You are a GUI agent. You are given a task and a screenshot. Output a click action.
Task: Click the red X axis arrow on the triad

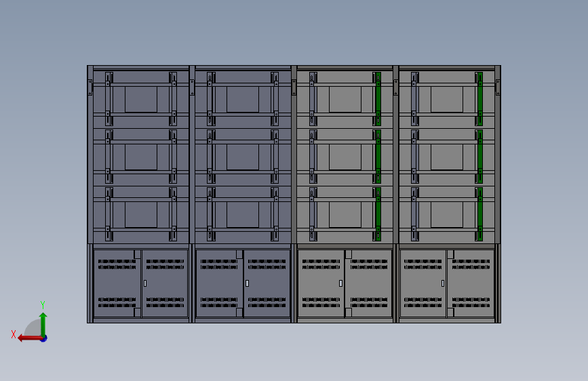[30, 338]
